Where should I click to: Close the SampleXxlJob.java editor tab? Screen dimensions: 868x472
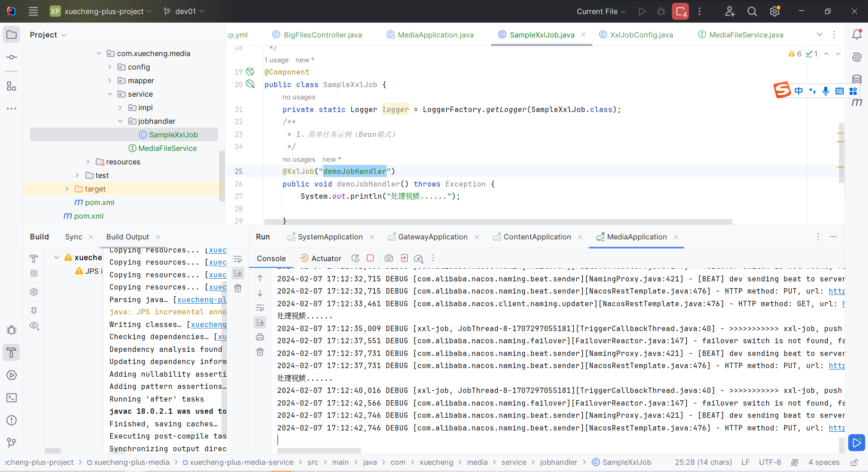pos(583,34)
